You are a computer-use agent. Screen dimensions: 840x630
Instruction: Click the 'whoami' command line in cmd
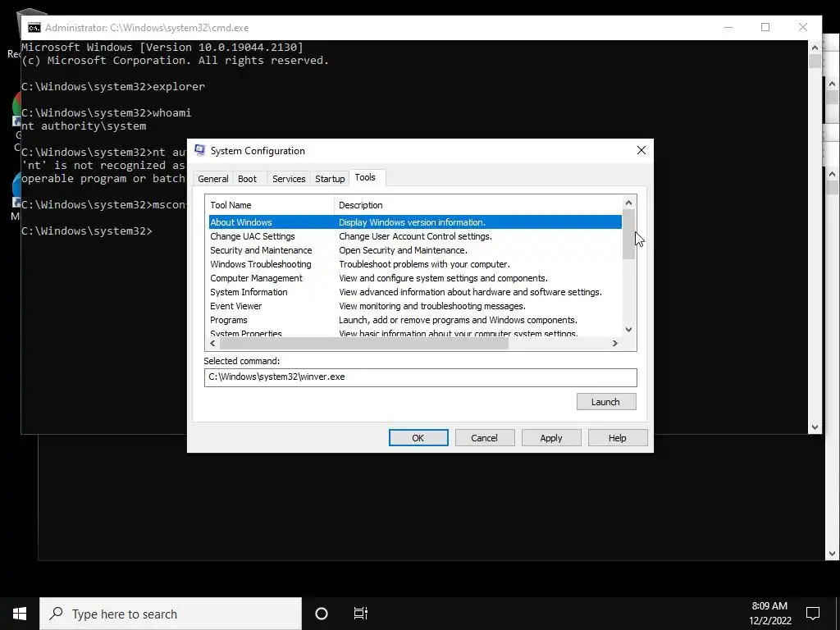[106, 113]
